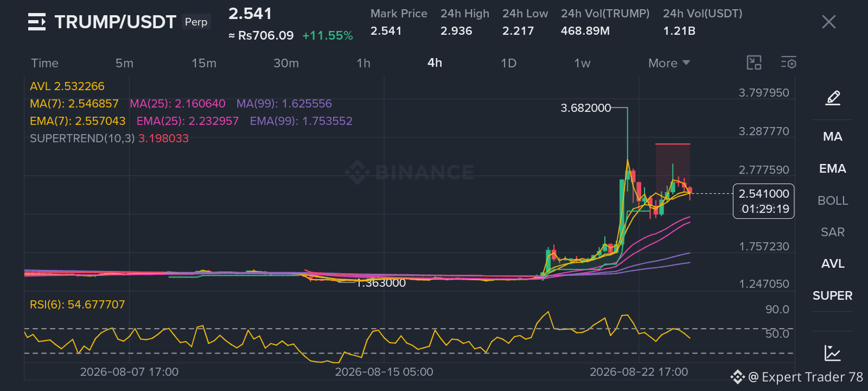Click the RSI(6): 54.677707 legend
868x391 pixels.
click(x=78, y=305)
